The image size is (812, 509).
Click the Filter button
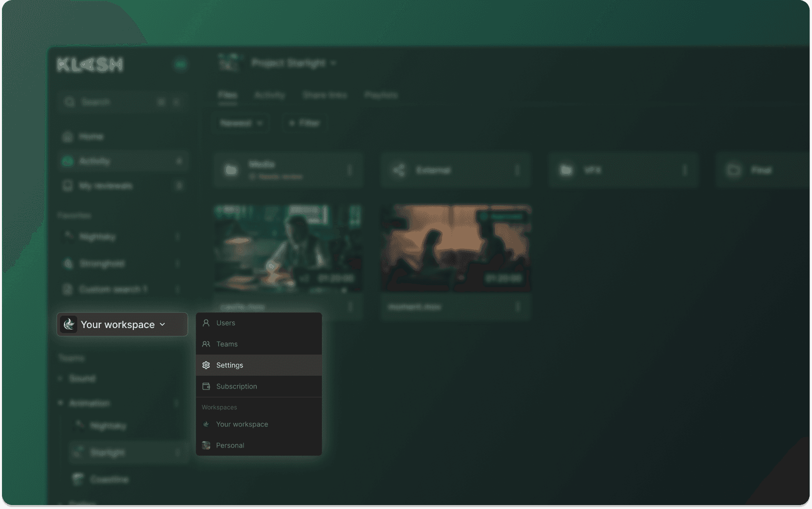point(305,123)
